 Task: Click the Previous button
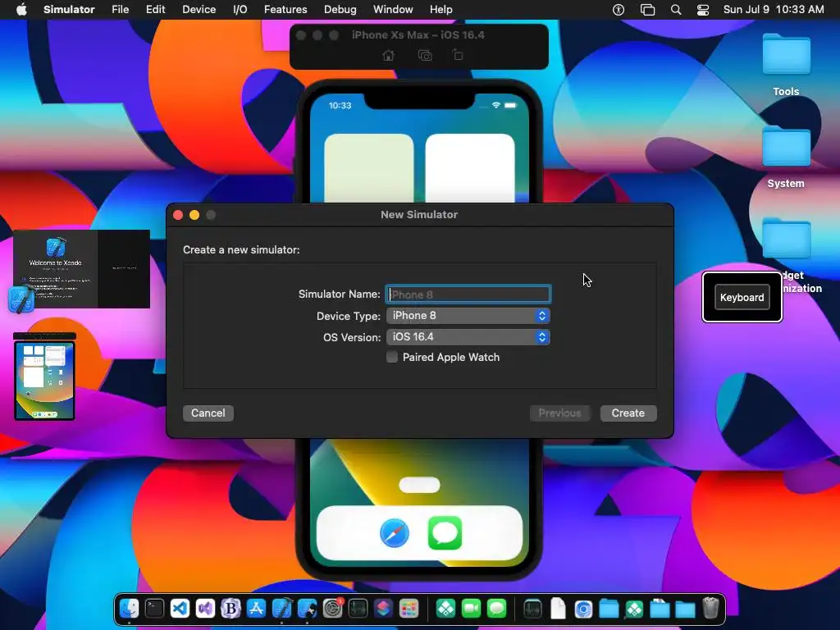tap(559, 413)
